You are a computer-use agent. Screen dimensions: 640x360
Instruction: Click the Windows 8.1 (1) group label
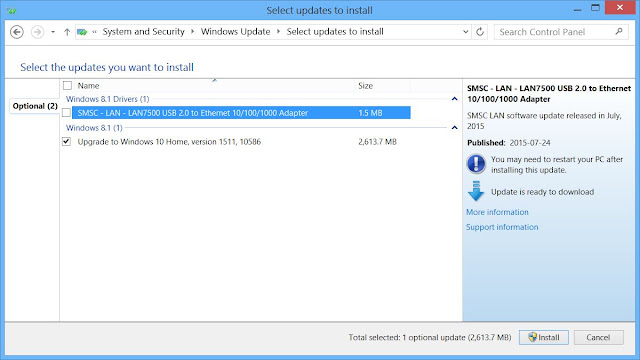coord(94,128)
